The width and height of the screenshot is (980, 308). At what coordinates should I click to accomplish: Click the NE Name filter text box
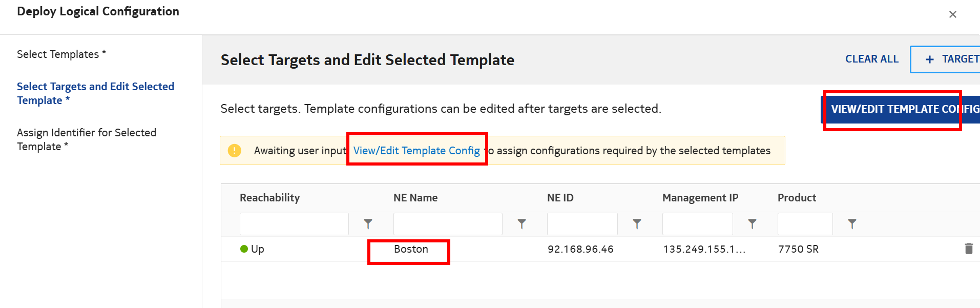pos(448,224)
